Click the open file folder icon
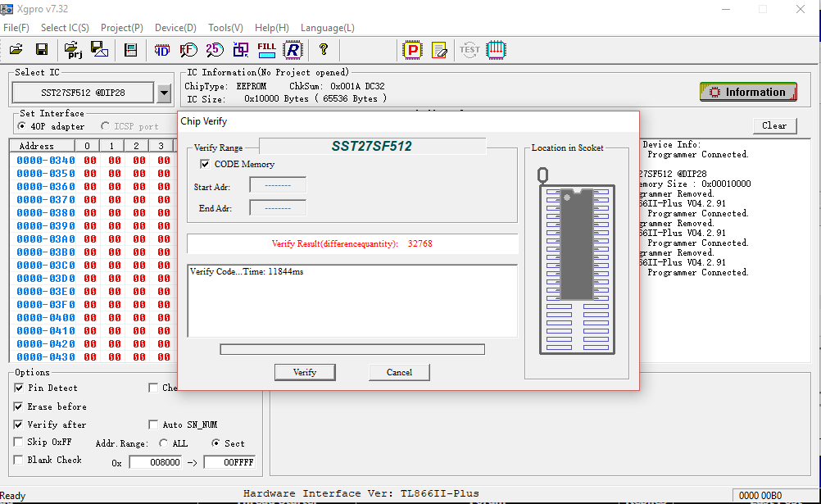Viewport: 821px width, 504px height. tap(16, 50)
